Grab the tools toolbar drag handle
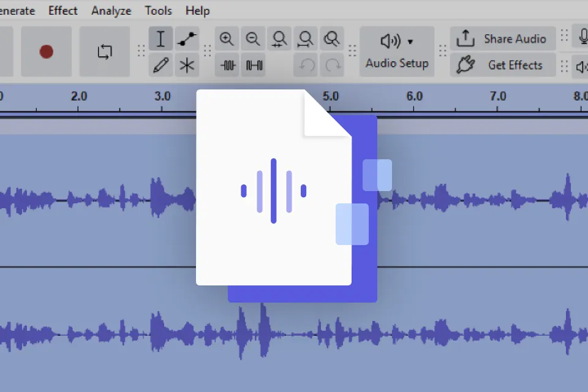The image size is (588, 392). pyautogui.click(x=141, y=51)
